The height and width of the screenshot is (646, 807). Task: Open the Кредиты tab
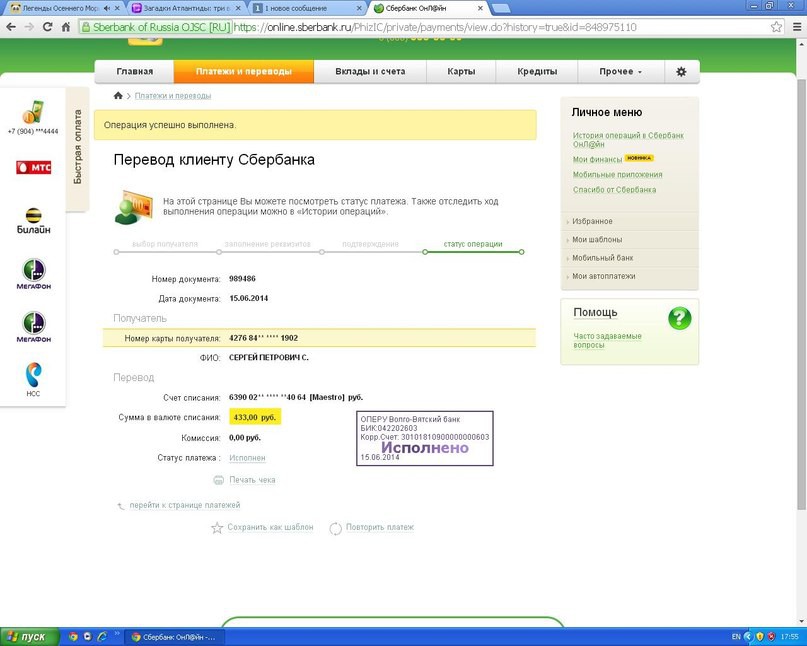click(x=537, y=72)
